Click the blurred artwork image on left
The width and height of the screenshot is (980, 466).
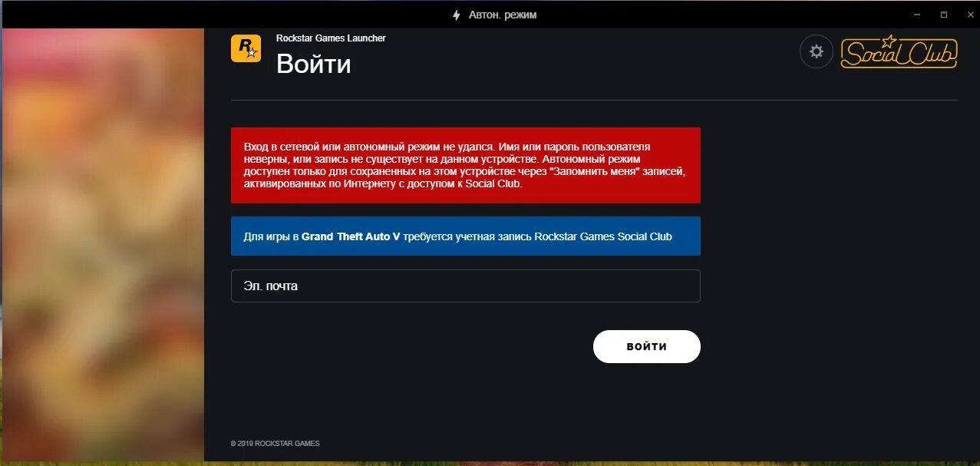(103, 244)
